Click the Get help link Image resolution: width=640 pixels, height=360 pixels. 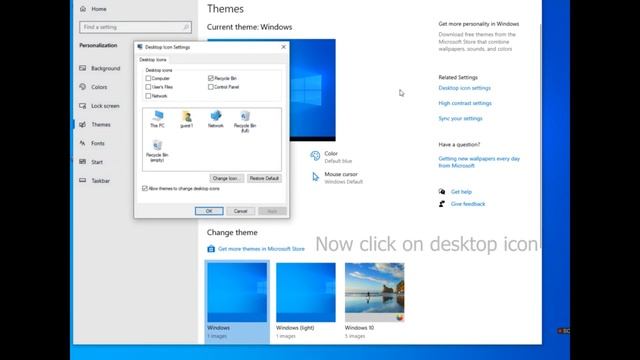pos(461,191)
